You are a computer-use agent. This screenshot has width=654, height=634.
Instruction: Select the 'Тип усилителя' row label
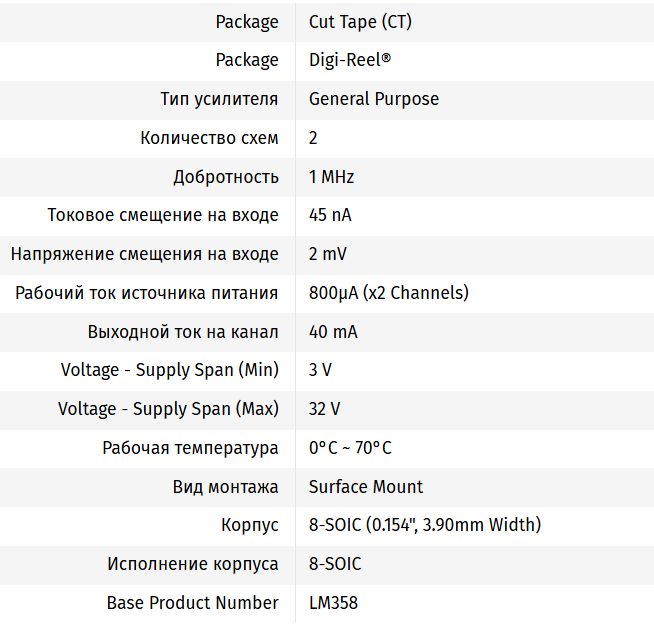click(x=219, y=99)
